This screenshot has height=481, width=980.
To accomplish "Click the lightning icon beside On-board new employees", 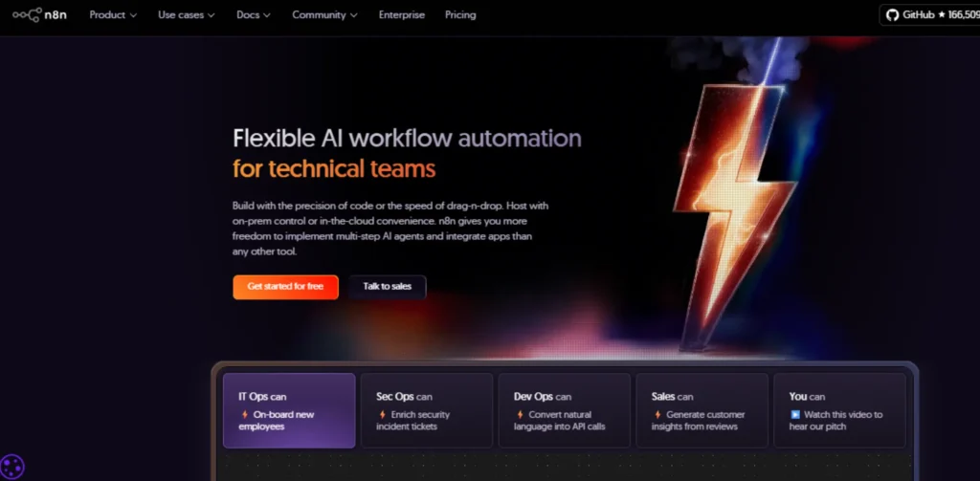I will [245, 414].
